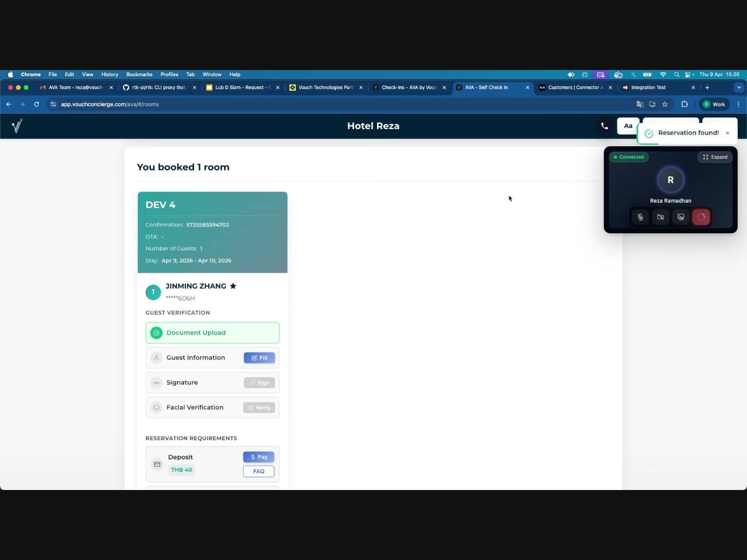
Task: Click the Vouch logo in the top-left corner
Action: pyautogui.click(x=17, y=126)
